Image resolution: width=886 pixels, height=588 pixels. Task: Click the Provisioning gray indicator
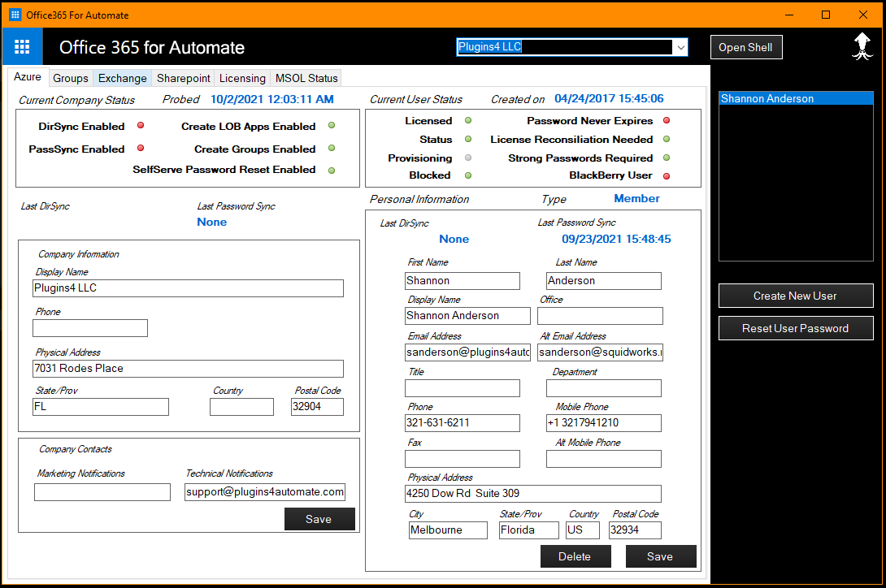468,158
